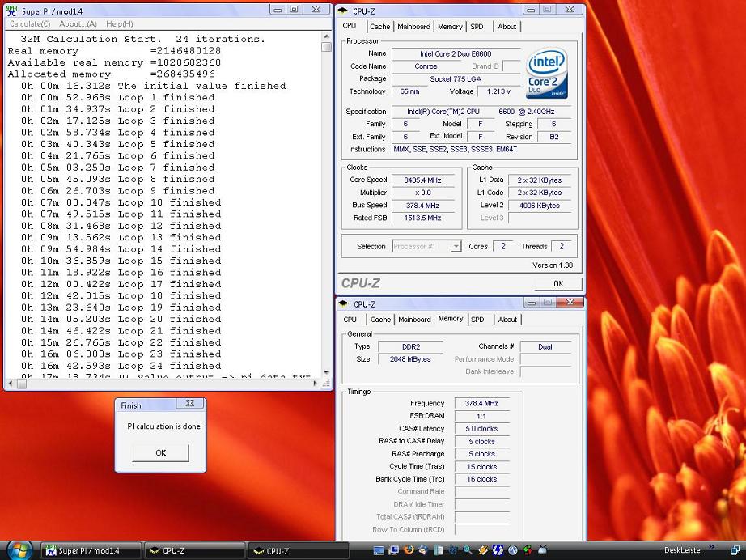
Task: Click the dual-window icon at taskbar far right
Action: point(735,550)
